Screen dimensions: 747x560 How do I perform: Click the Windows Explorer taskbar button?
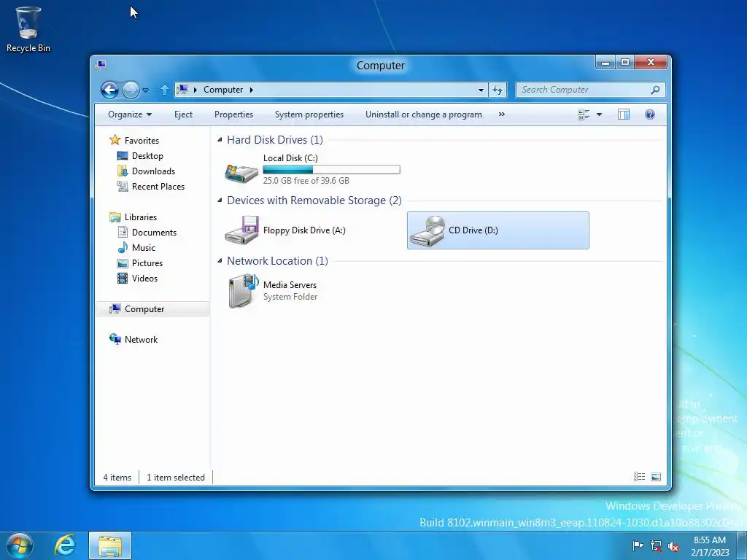coord(110,545)
